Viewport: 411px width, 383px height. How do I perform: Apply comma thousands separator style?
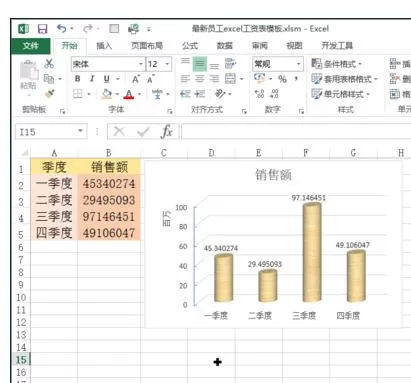click(x=296, y=79)
